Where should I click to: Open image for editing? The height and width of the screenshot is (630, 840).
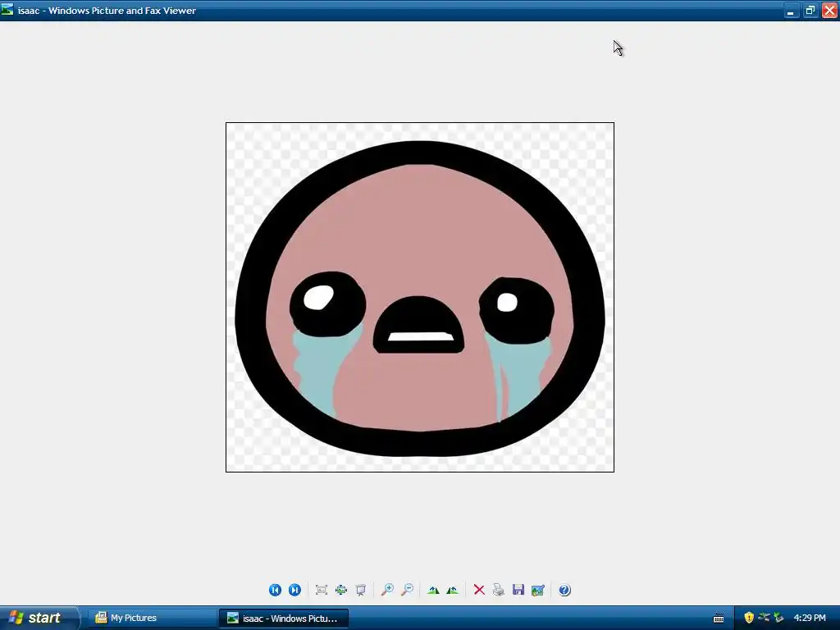538,590
